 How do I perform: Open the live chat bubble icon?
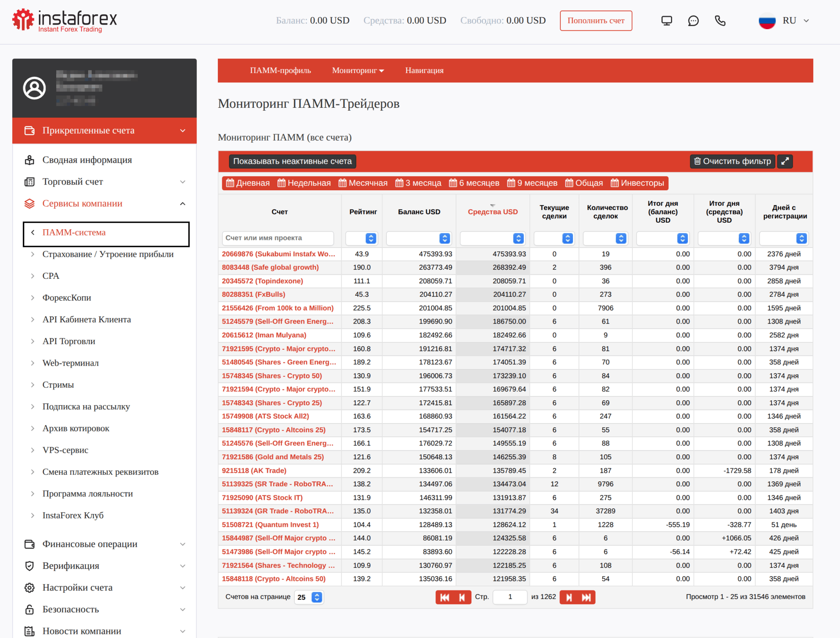click(693, 21)
